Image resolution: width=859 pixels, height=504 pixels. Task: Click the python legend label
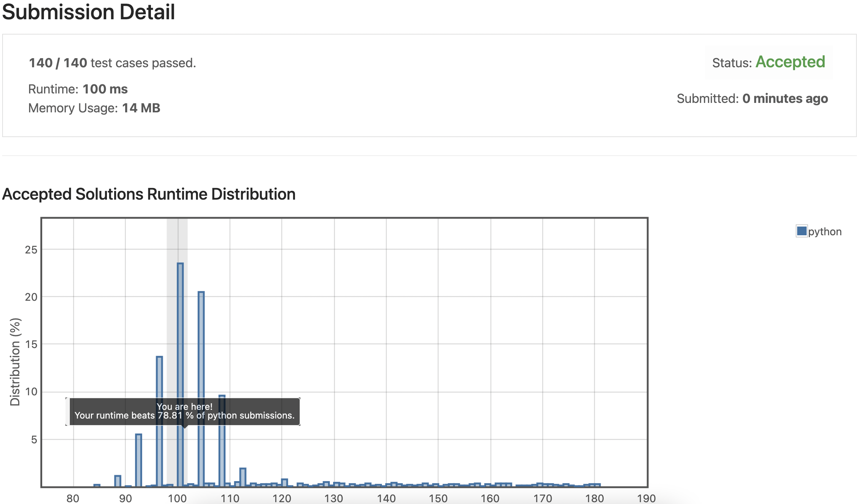(824, 232)
